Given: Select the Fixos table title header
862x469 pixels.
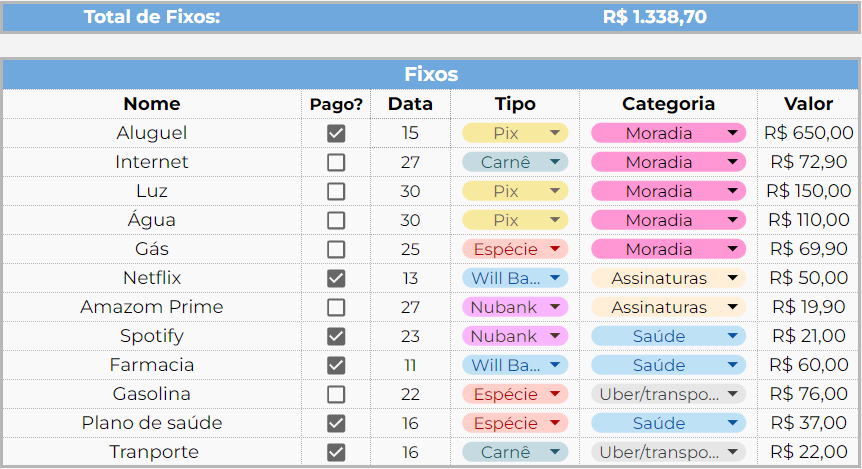Looking at the screenshot, I should (431, 75).
